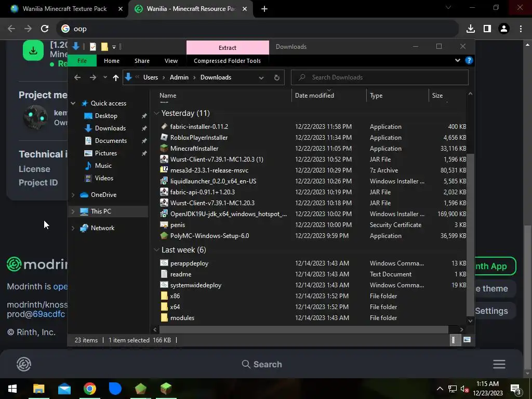Switch to Wanilia Minecraft Texture Pack tab
532x399 pixels.
64,9
